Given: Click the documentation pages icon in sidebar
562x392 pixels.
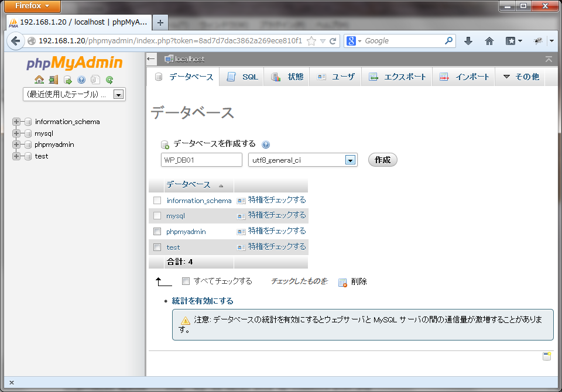Looking at the screenshot, I should click(95, 80).
